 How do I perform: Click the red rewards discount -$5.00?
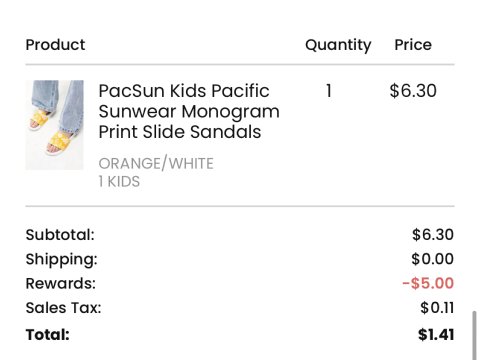coord(428,283)
